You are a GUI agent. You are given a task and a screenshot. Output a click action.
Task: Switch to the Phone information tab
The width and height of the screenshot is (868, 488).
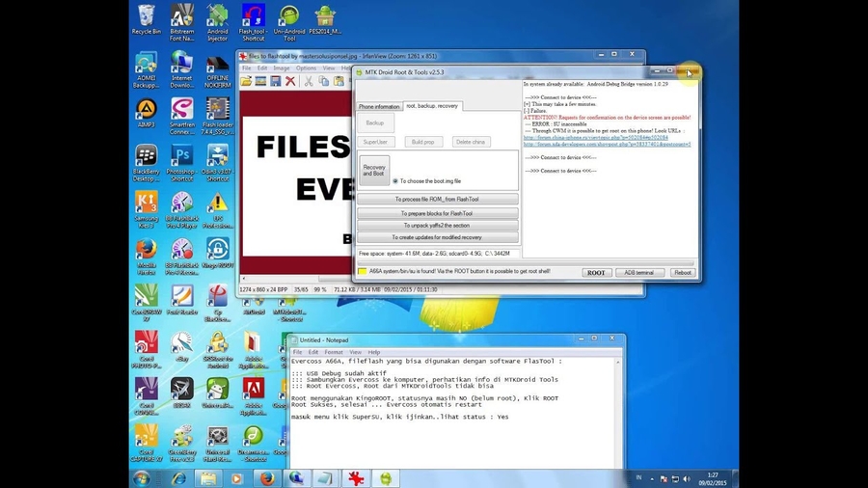[x=379, y=107]
